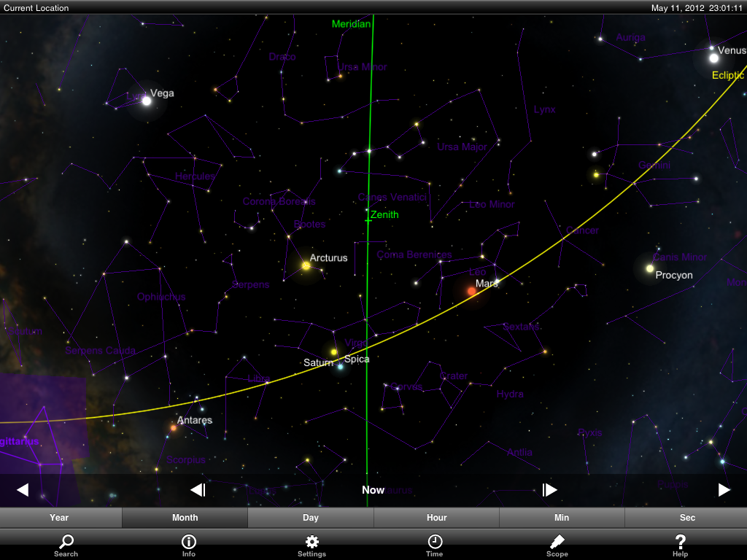
Task: Tap the Current Location label
Action: tap(36, 8)
